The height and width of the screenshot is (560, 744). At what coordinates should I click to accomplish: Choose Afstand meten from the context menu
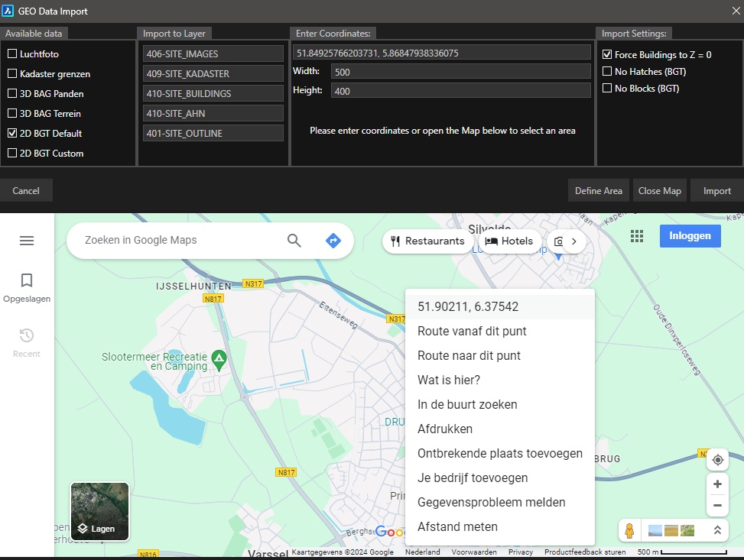click(457, 526)
